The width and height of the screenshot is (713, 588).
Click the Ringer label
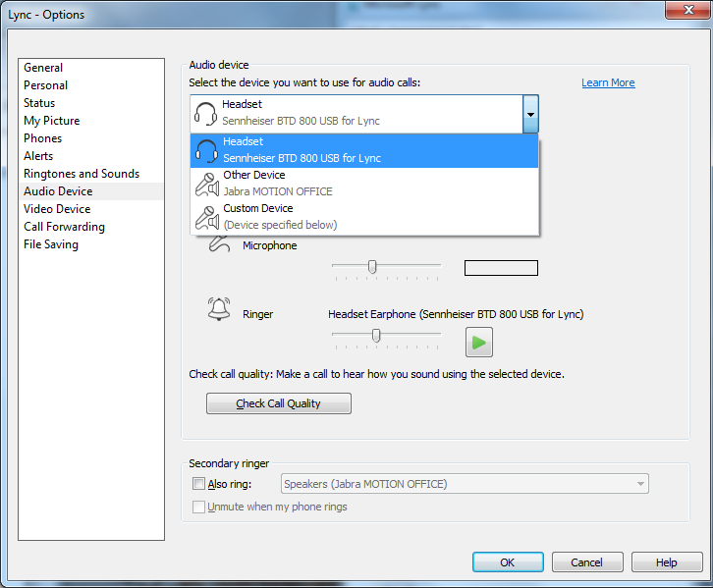coord(258,314)
